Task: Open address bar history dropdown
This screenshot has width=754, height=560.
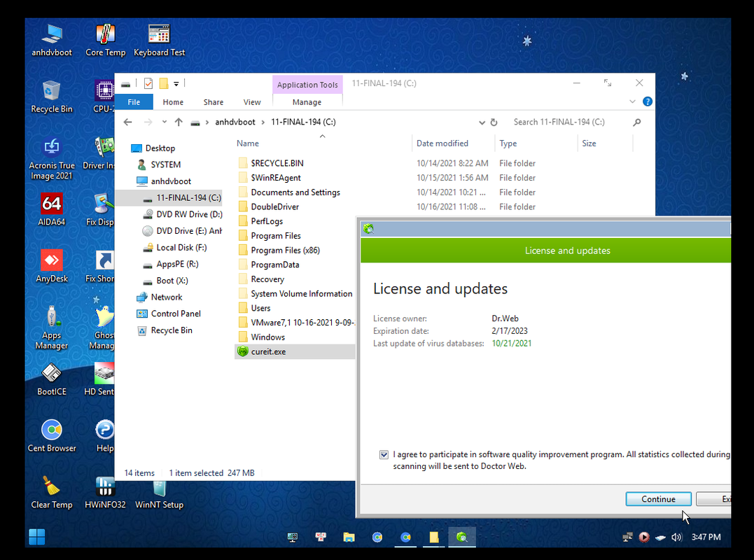Action: [482, 122]
